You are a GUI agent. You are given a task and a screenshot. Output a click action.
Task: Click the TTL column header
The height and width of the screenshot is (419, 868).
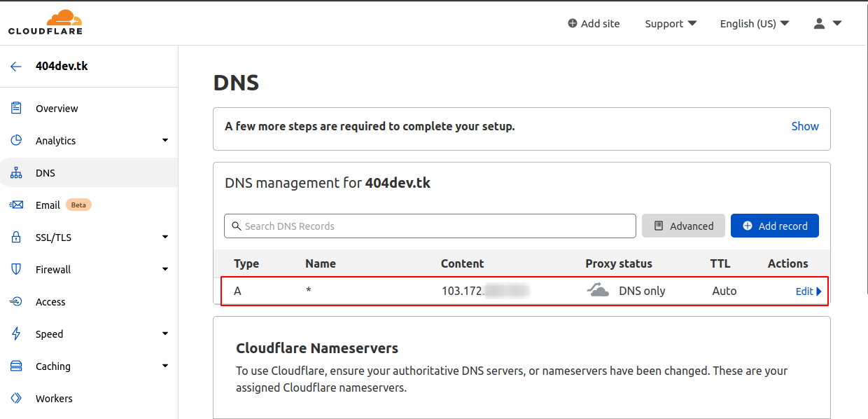pos(720,263)
